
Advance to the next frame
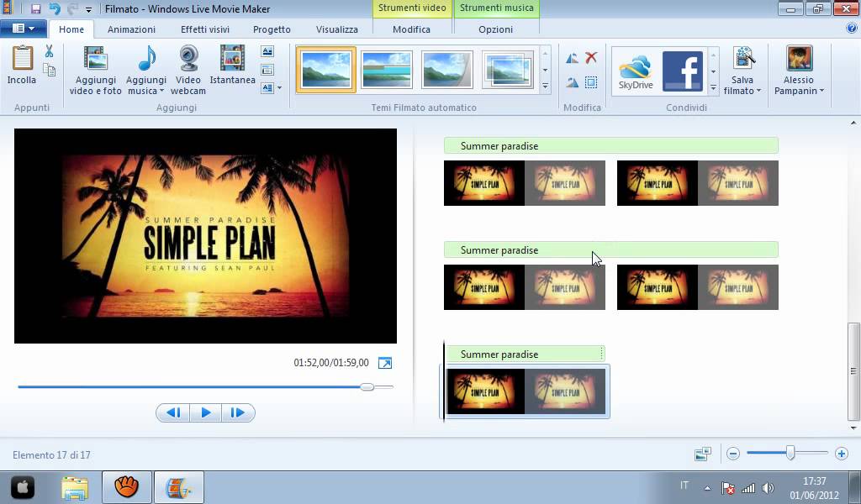pos(238,413)
